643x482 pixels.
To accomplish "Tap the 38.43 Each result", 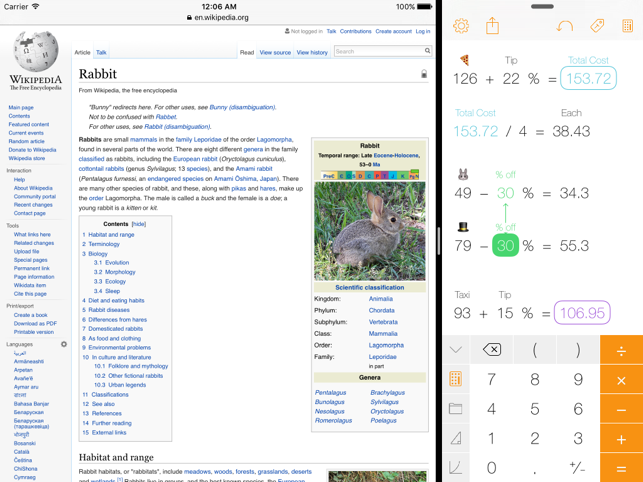I will point(571,131).
